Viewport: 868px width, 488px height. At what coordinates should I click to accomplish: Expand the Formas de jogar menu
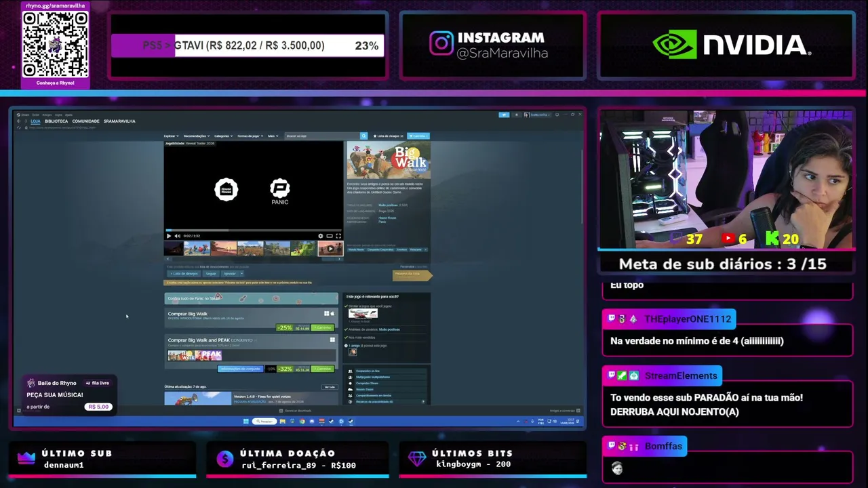(250, 136)
